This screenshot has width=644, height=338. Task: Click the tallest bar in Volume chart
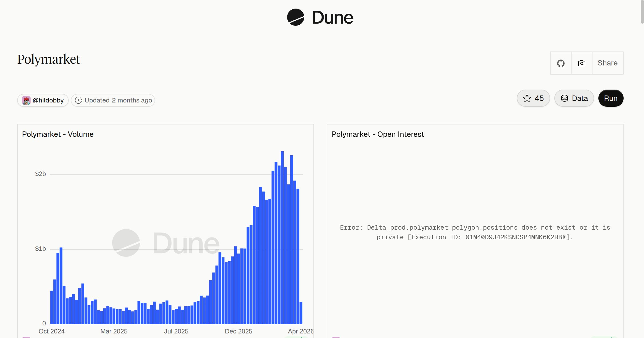coord(282,237)
